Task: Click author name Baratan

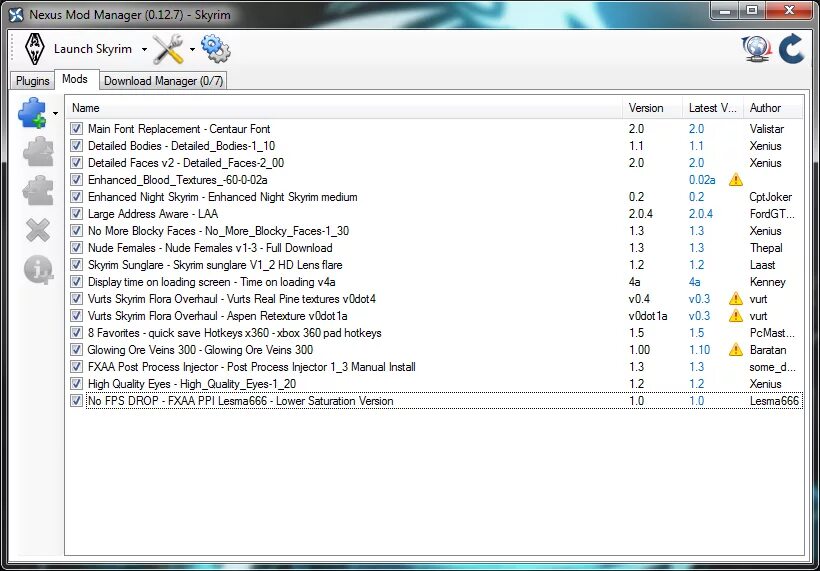Action: pos(768,350)
